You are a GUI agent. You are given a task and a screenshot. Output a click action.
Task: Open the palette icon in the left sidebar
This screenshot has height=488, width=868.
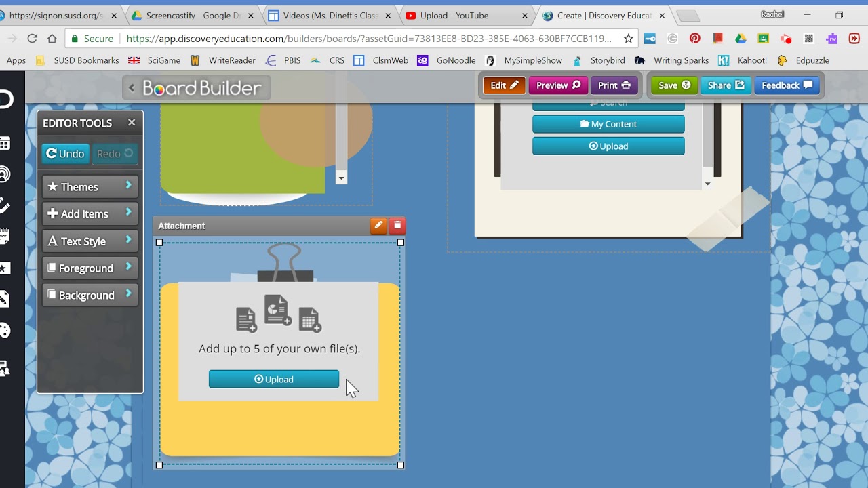tap(5, 331)
